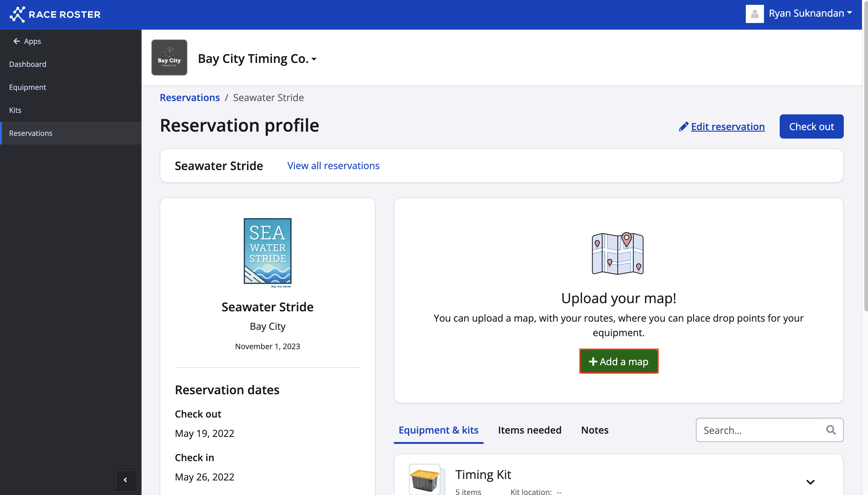Open Bay City Timing Co. organization dropdown
Image resolution: width=868 pixels, height=495 pixels.
pos(257,59)
